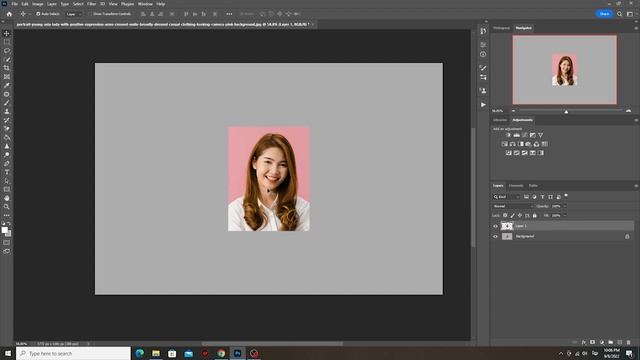Open the Layers panel menu
This screenshot has width=640, height=360.
(x=636, y=186)
